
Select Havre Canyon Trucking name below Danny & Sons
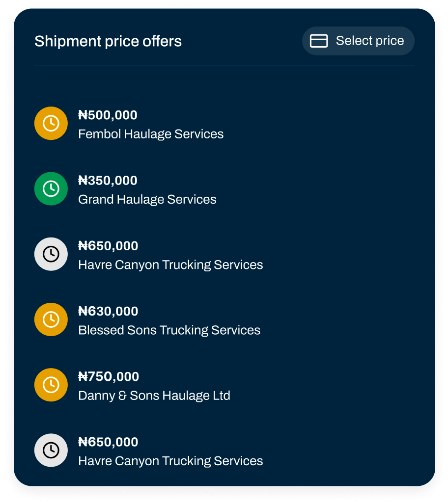click(x=170, y=461)
